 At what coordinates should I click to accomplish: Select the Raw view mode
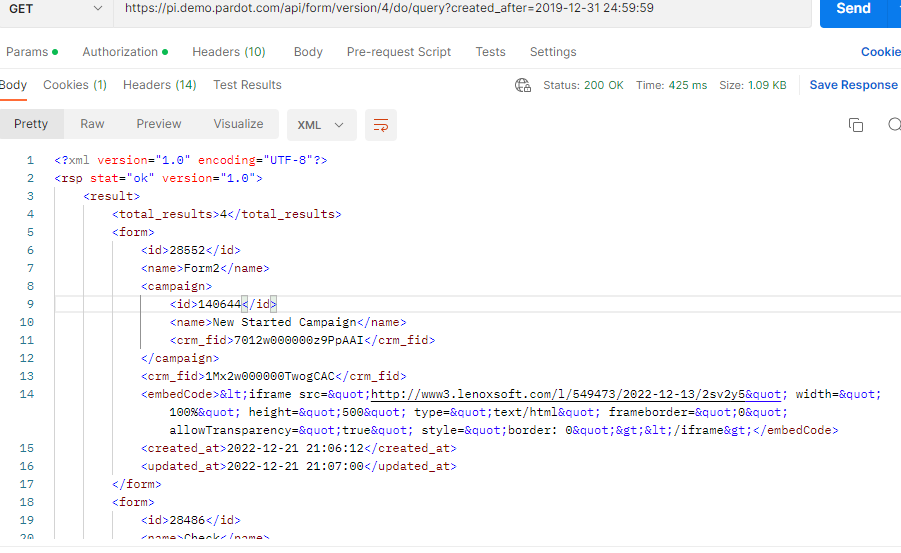point(92,124)
